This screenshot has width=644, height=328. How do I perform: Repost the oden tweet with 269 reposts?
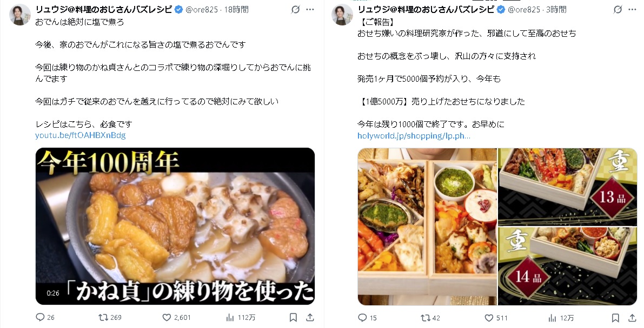(110, 317)
